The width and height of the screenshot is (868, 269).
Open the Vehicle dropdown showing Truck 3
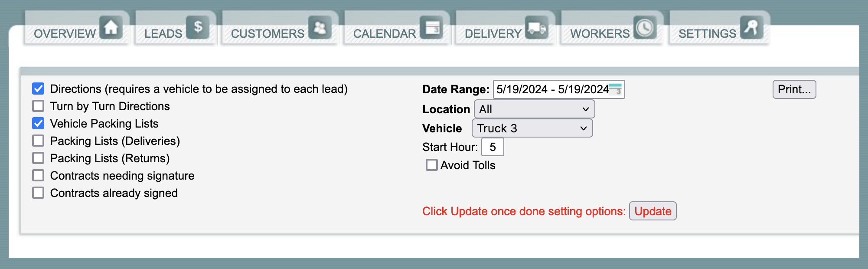coord(532,128)
